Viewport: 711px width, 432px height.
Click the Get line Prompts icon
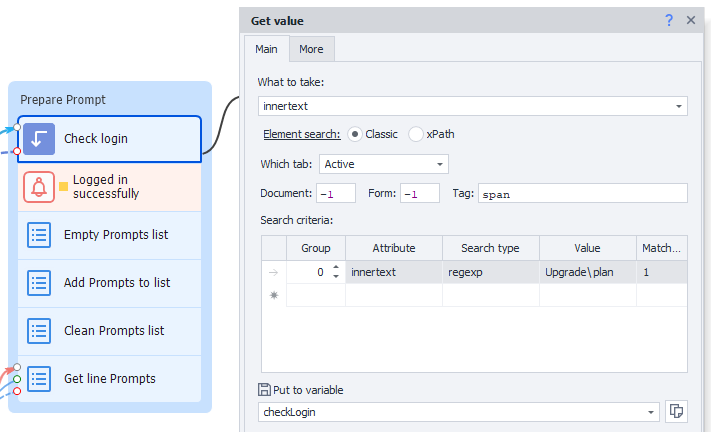click(39, 379)
